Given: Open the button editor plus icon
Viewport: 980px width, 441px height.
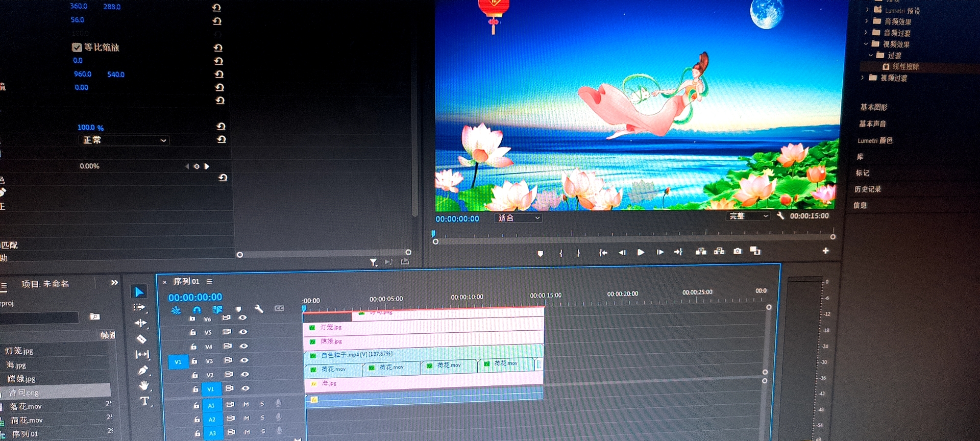Looking at the screenshot, I should pos(825,251).
